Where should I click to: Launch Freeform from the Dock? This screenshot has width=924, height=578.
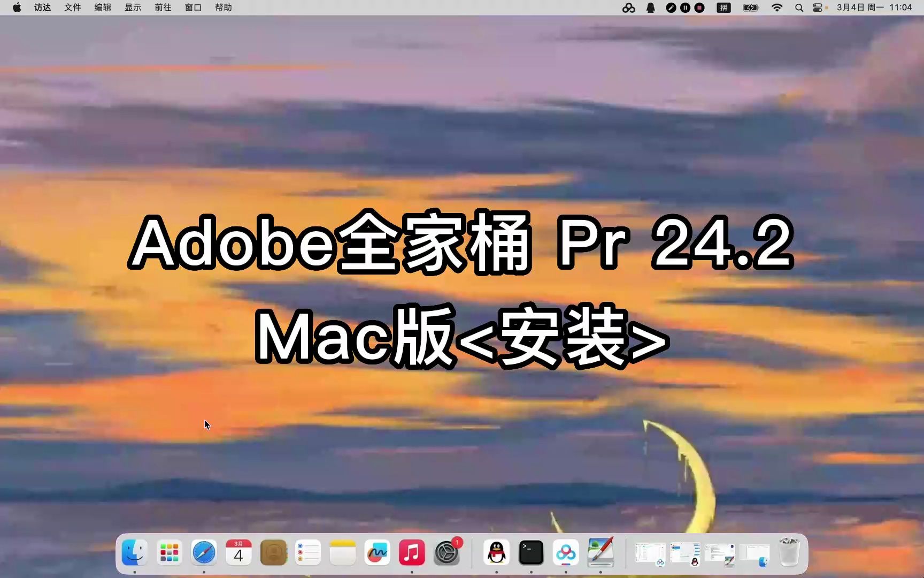[377, 552]
